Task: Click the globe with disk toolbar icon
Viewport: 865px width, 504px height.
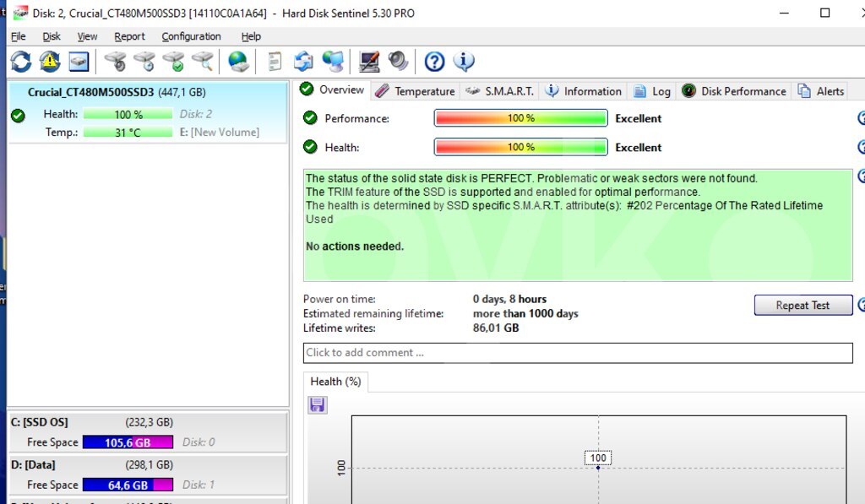Action: [x=239, y=61]
